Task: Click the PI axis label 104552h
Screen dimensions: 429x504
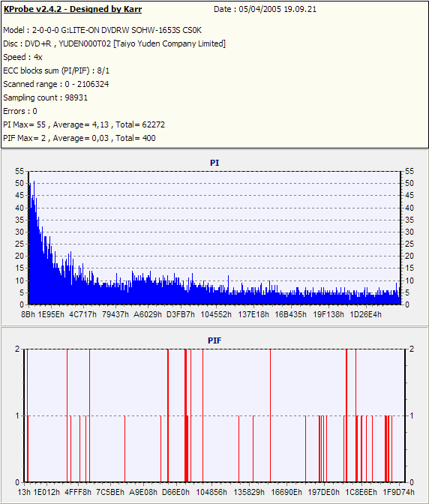Action: [x=216, y=314]
